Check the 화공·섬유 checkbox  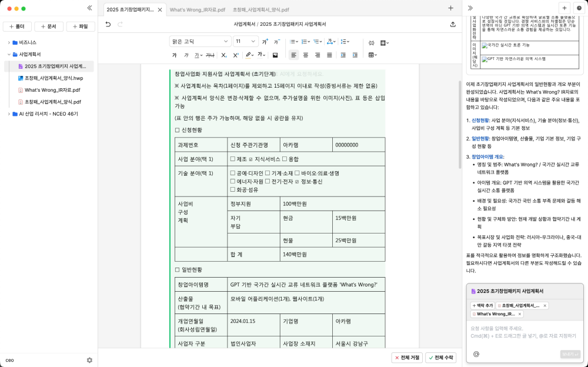point(233,189)
